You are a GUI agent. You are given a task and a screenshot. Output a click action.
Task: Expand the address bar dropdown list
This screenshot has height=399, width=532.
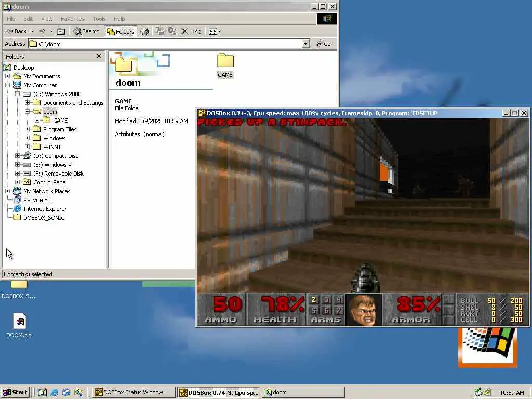pyautogui.click(x=305, y=44)
